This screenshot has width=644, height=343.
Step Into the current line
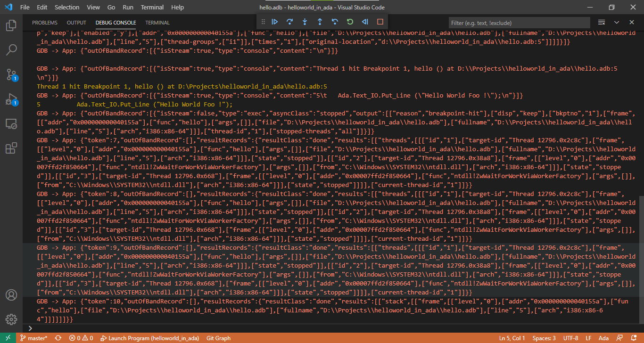[x=305, y=22]
